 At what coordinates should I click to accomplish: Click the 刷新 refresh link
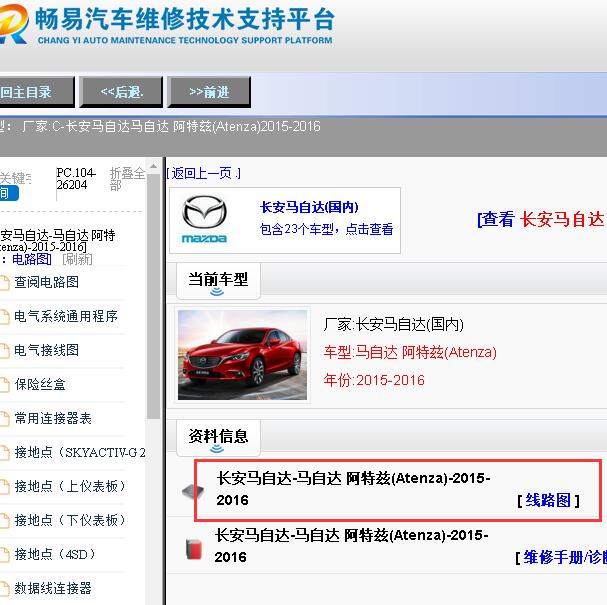point(77,259)
